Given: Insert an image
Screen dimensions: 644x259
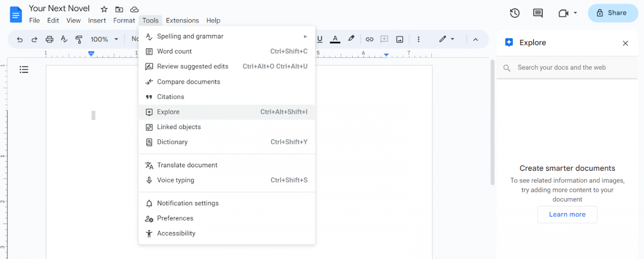Looking at the screenshot, I should [400, 39].
